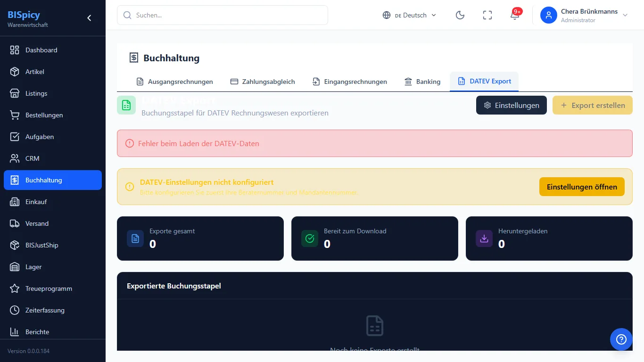Open notifications bell with 9+ badge

[x=515, y=15]
